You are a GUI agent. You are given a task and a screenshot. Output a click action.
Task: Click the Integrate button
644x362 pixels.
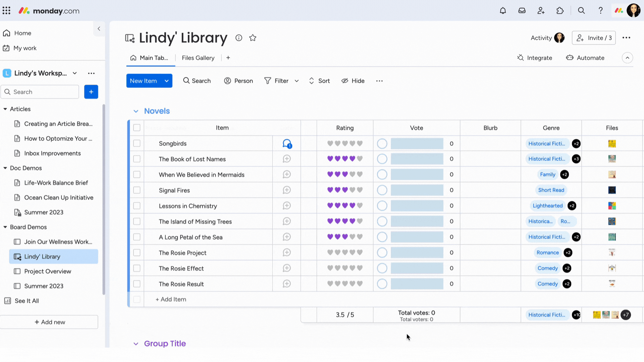(x=535, y=57)
